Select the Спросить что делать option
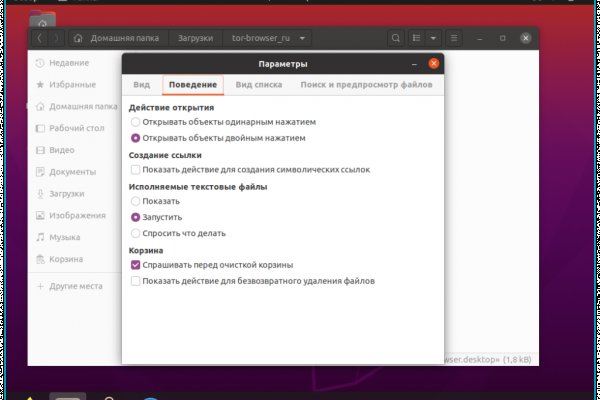The width and height of the screenshot is (600, 400). (x=136, y=233)
